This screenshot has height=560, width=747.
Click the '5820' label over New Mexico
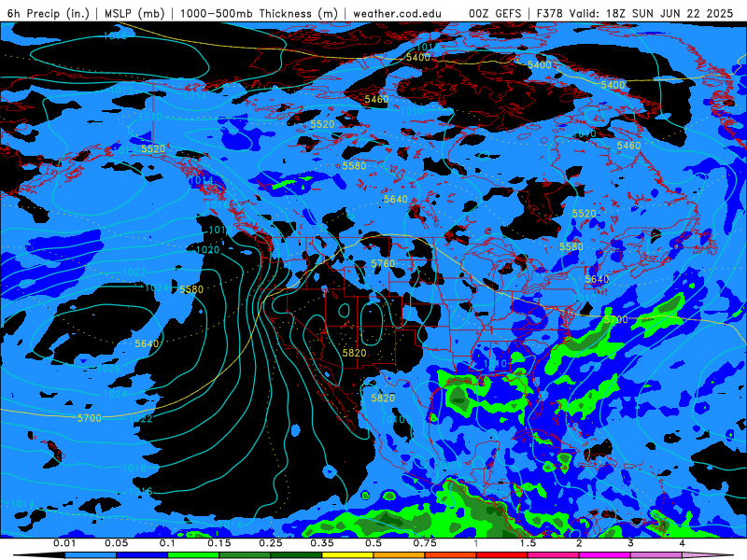(355, 353)
